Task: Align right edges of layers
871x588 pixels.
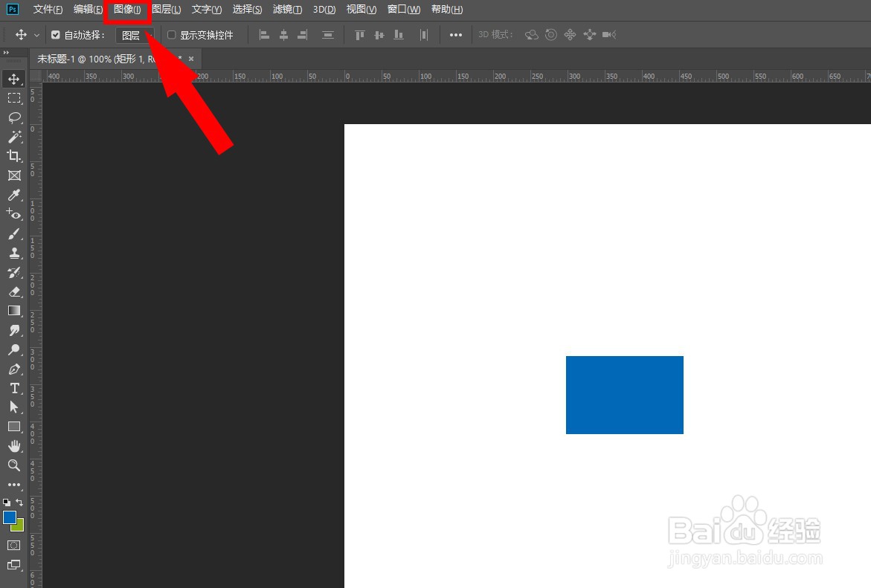Action: click(302, 35)
